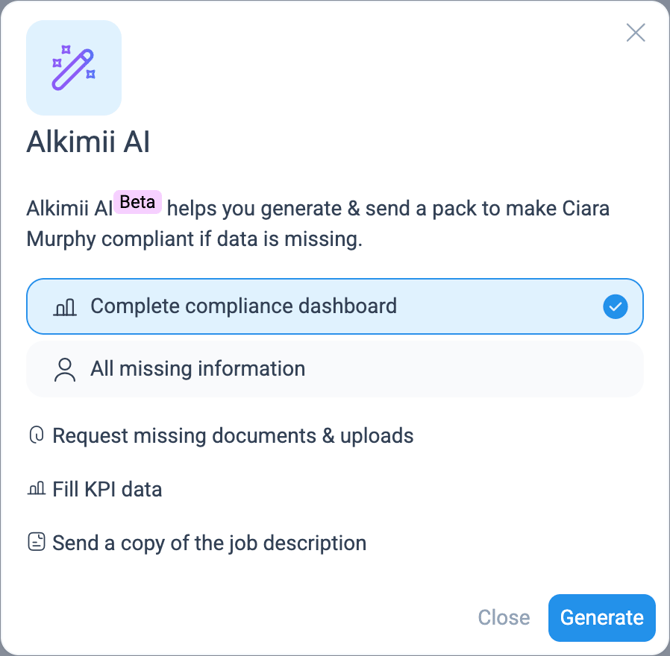670x656 pixels.
Task: Click Send a copy of the job description
Action: [x=209, y=543]
